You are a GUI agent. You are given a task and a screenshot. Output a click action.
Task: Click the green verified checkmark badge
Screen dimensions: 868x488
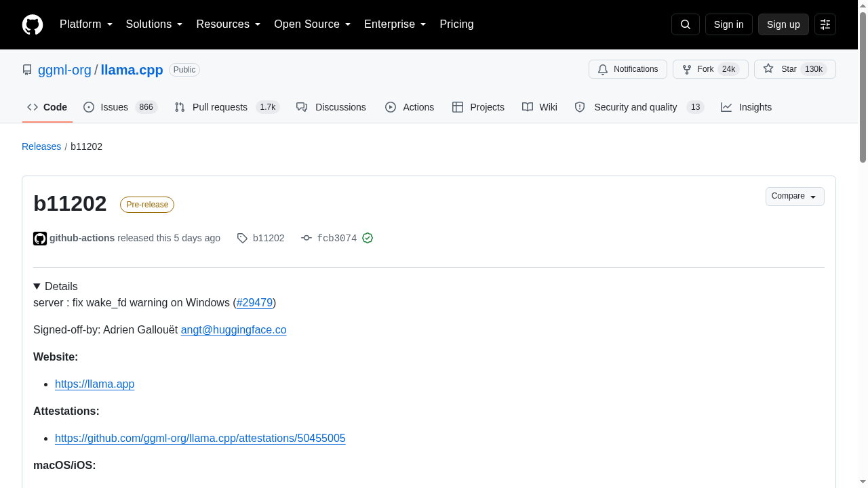[368, 238]
